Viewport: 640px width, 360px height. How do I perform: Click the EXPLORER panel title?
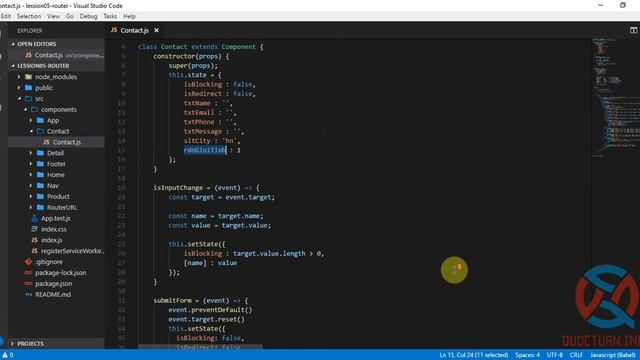click(x=30, y=31)
